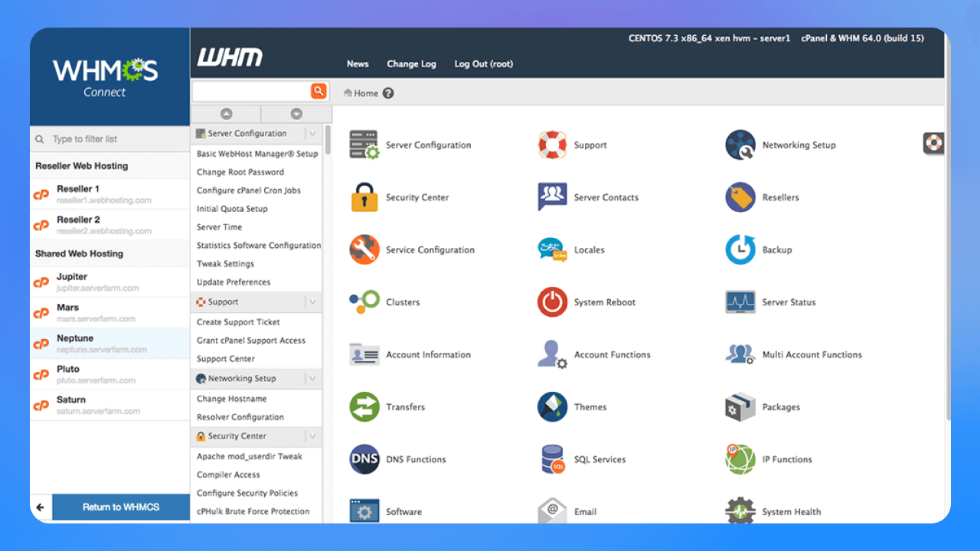Image resolution: width=980 pixels, height=551 pixels.
Task: Open Create Support Ticket link
Action: [x=238, y=322]
